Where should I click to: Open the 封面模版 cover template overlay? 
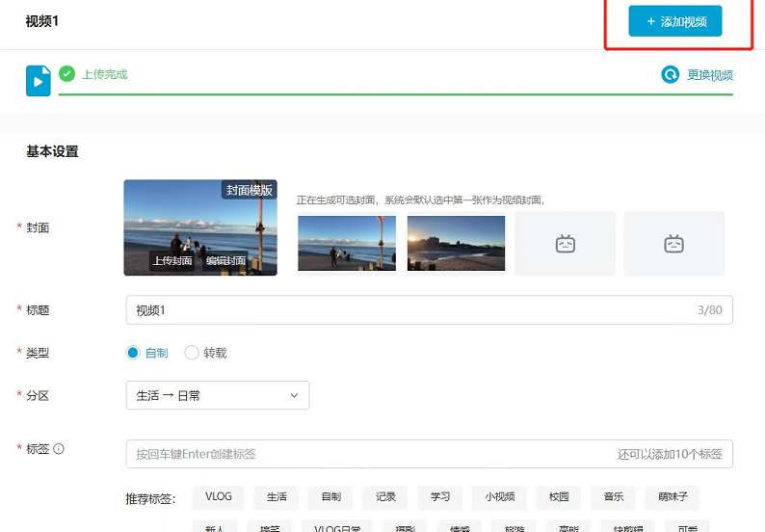(x=249, y=190)
